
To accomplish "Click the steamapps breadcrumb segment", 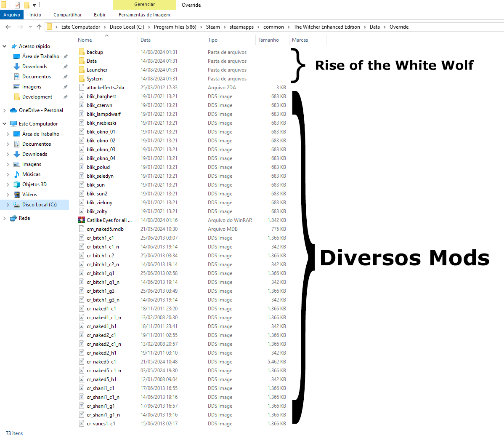I will (x=242, y=27).
